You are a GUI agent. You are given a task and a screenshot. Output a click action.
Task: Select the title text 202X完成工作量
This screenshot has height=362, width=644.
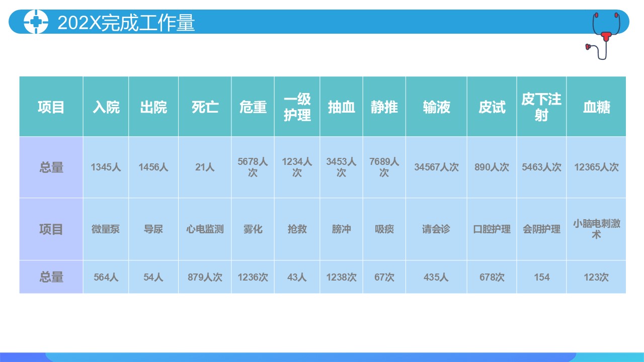pos(126,23)
